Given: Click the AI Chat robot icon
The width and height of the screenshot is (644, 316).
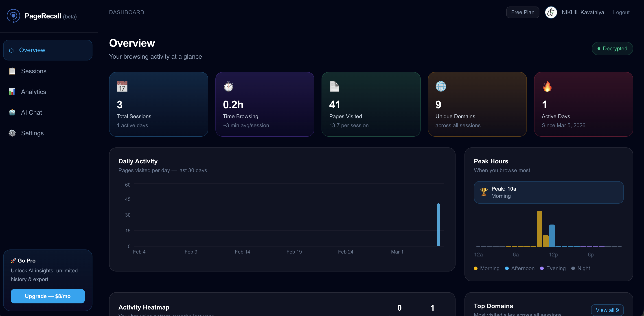Looking at the screenshot, I should click(x=12, y=112).
